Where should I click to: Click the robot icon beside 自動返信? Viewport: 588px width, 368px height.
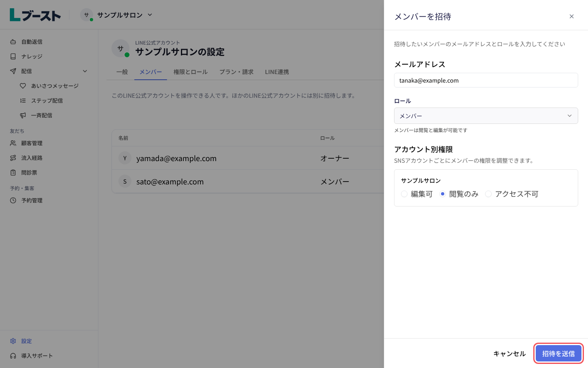coord(13,42)
